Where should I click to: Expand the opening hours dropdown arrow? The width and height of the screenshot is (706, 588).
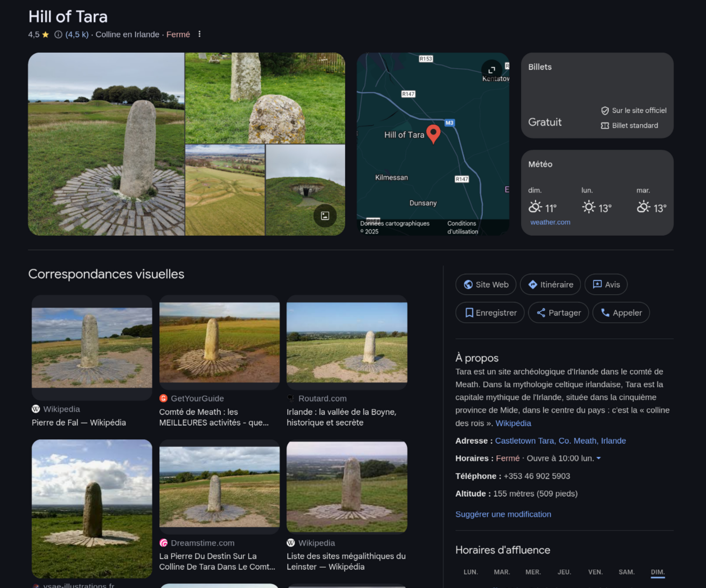(599, 458)
